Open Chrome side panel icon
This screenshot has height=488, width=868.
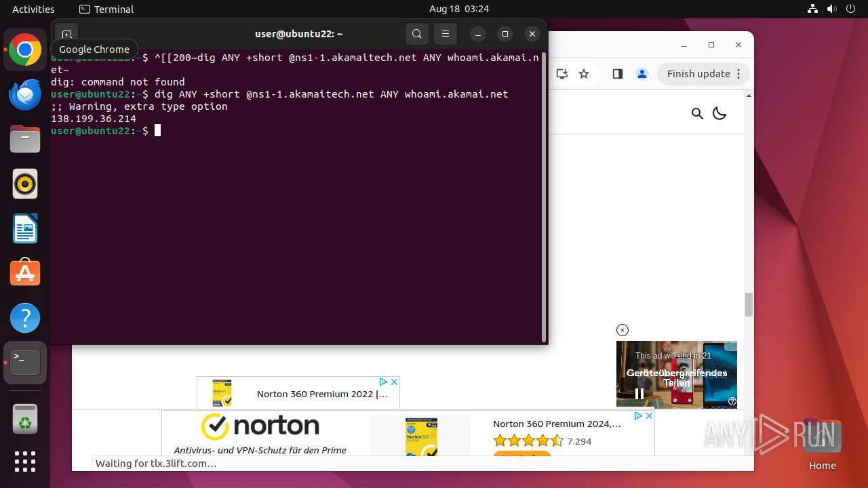click(617, 74)
